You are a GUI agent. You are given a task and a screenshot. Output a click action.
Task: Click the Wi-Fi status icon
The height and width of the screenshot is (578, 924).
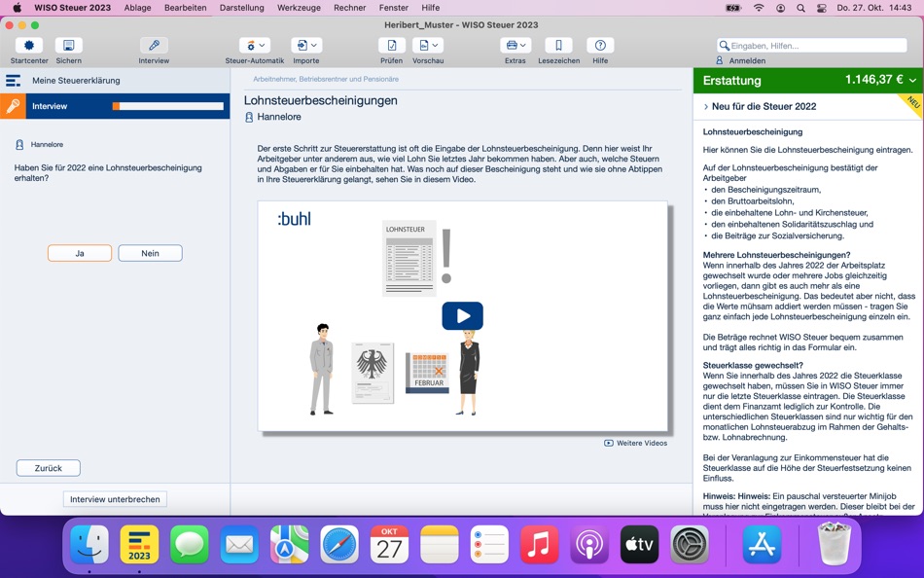(759, 8)
